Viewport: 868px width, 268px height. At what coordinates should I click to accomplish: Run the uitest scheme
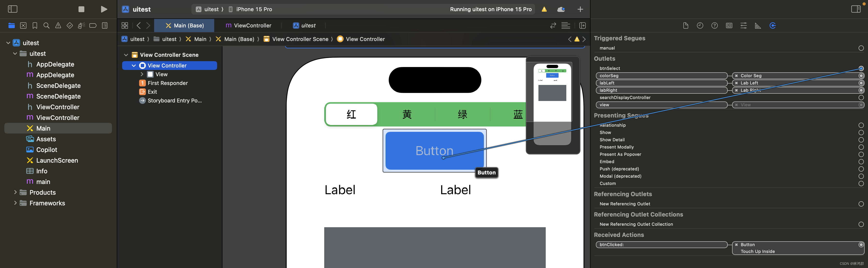coord(104,9)
